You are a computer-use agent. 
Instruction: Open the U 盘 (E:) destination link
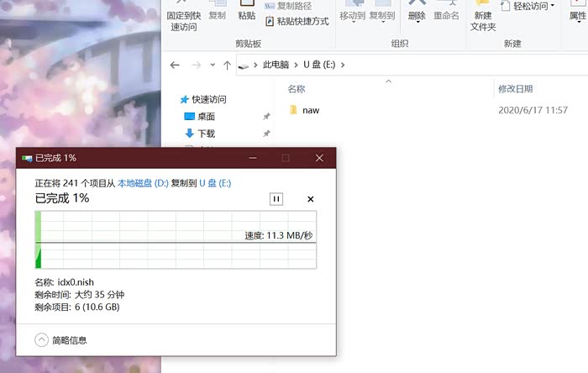point(215,182)
